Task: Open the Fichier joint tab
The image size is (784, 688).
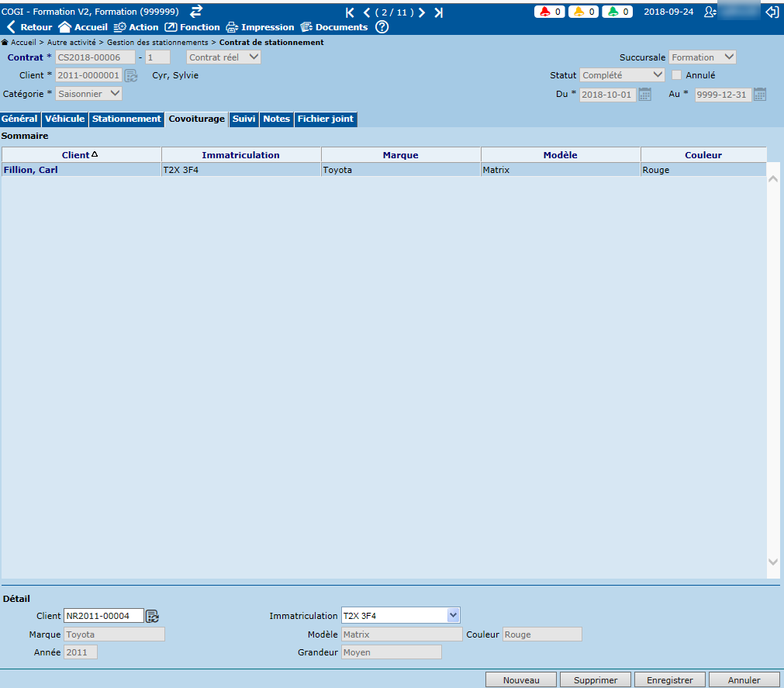Action: click(325, 119)
